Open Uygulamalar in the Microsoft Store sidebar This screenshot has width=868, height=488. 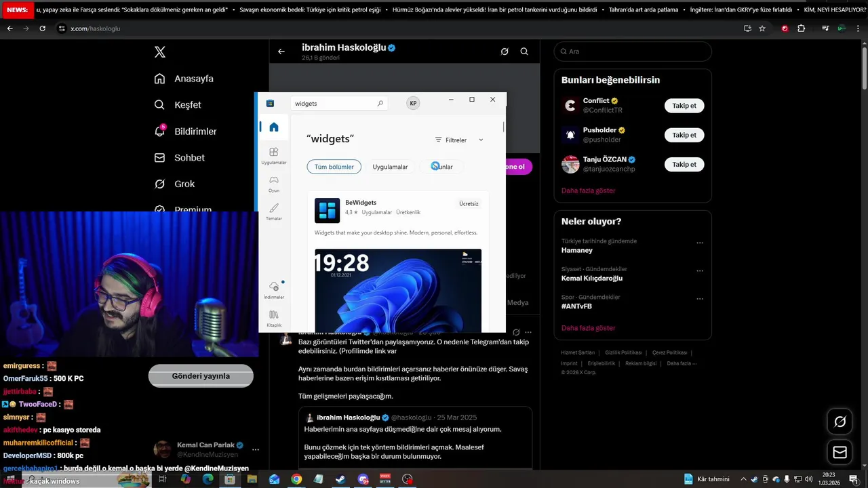coord(274,156)
